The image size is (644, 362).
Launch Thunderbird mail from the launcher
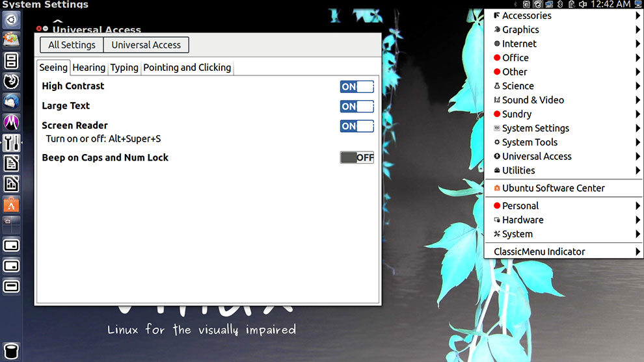point(11,102)
